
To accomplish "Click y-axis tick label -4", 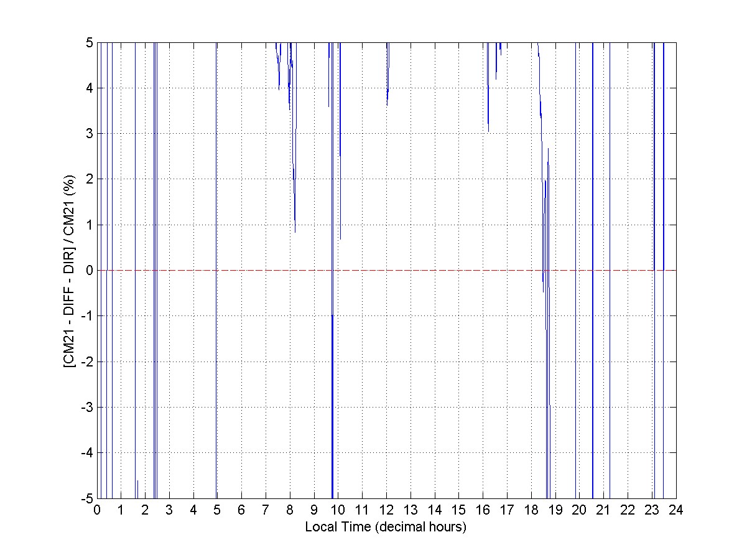I will click(x=86, y=452).
